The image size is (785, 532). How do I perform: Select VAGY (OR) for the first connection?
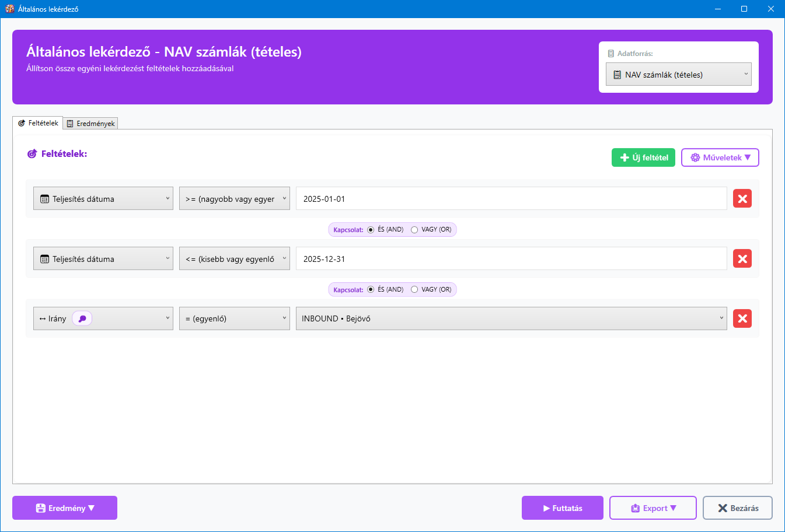[x=414, y=230]
